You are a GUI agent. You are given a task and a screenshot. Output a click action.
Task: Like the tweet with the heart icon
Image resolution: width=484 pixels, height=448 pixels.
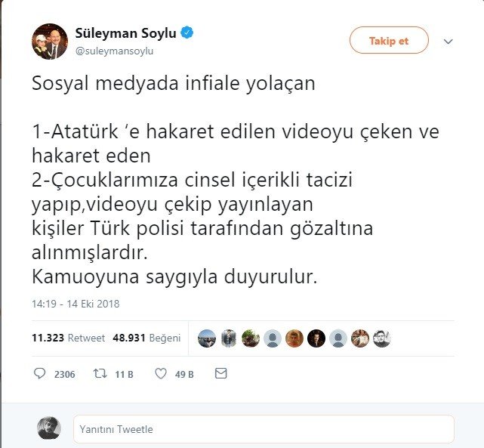[161, 374]
